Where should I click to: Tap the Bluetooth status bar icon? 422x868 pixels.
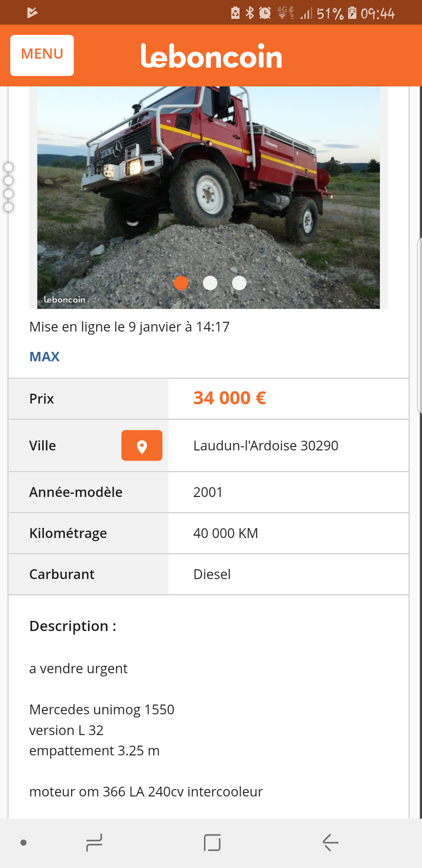(249, 13)
